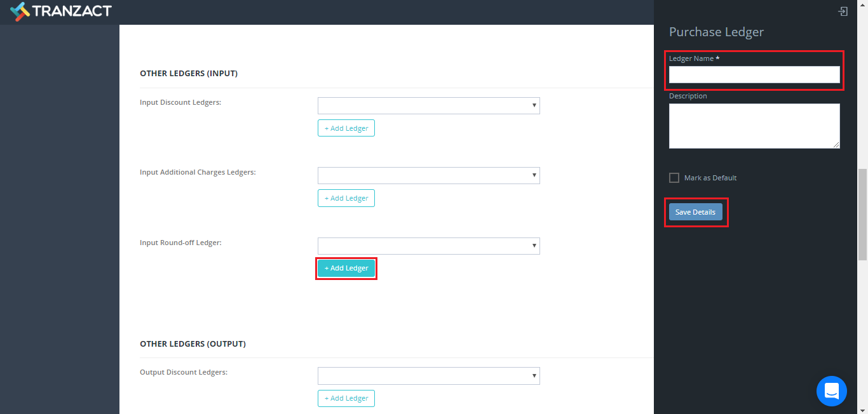
Task: Add ledger under Input Discount Ledgers
Action: [x=346, y=128]
